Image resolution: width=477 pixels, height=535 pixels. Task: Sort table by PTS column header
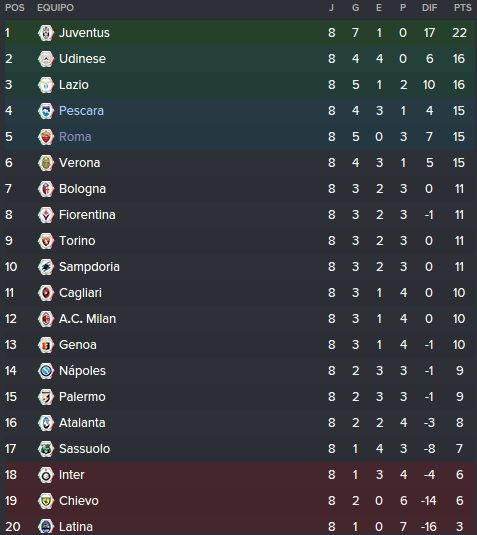[462, 8]
